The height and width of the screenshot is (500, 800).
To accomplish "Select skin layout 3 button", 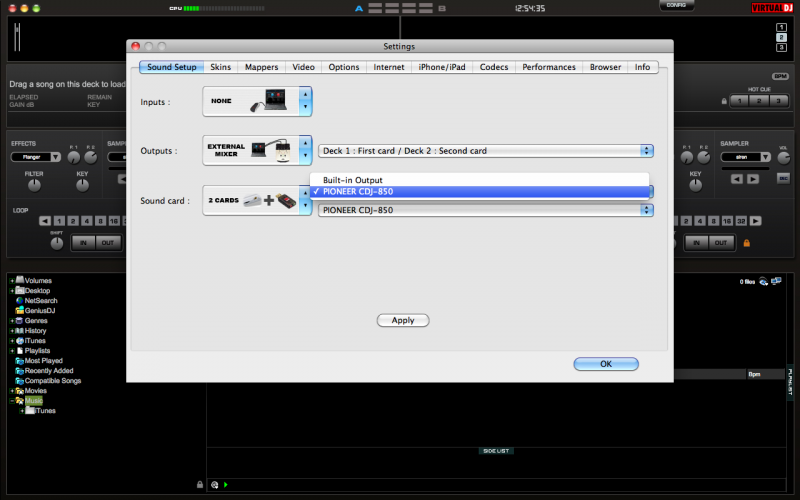I will (x=781, y=47).
